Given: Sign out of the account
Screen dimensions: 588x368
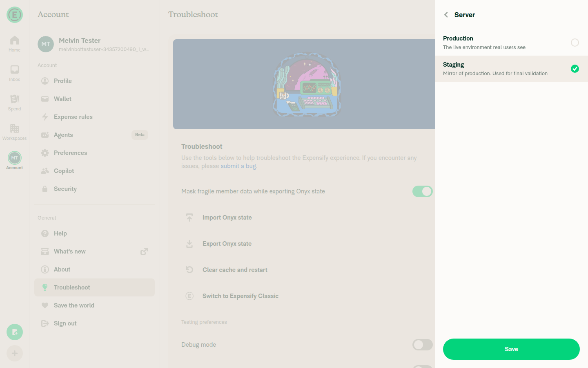Looking at the screenshot, I should [94, 323].
